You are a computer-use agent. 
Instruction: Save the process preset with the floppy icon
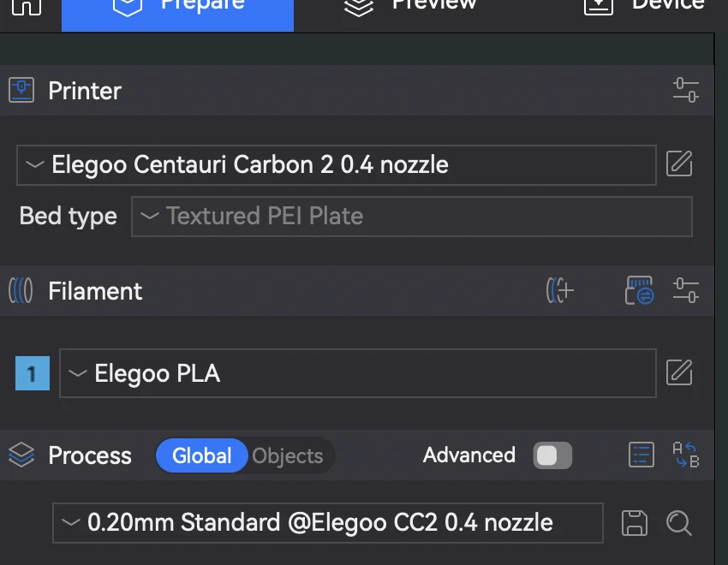[x=634, y=523]
